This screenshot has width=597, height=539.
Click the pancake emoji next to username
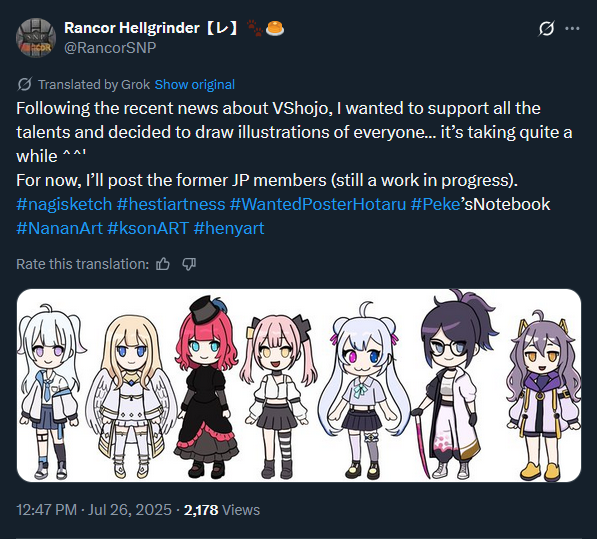pos(275,28)
